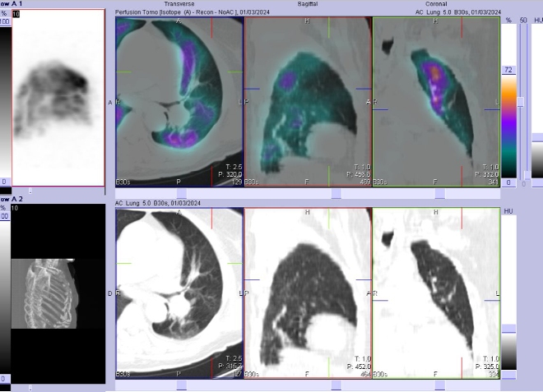Select the CT-only sagittal lung view

coord(308,293)
